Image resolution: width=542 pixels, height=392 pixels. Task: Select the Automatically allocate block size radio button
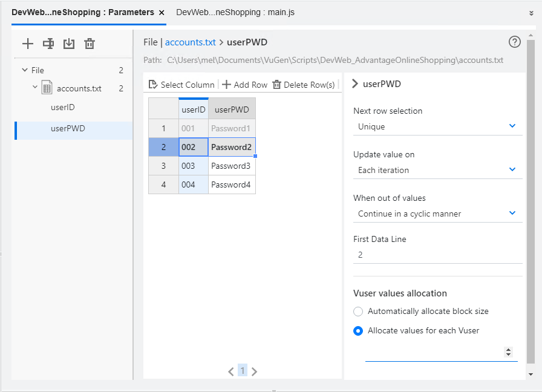tap(358, 312)
